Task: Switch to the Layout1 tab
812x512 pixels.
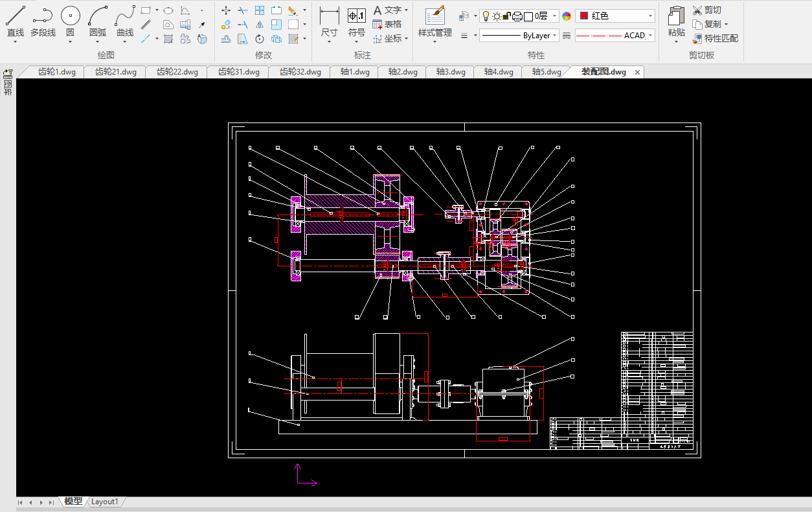Action: tap(104, 502)
